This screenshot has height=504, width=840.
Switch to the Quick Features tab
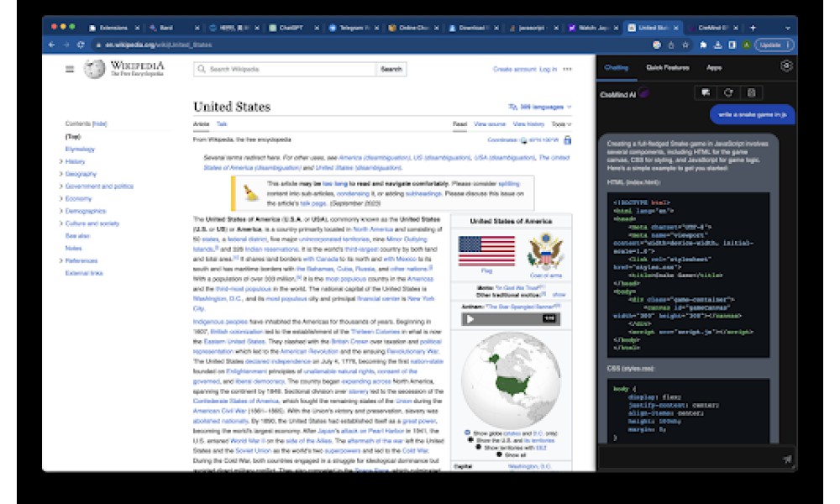pos(668,67)
